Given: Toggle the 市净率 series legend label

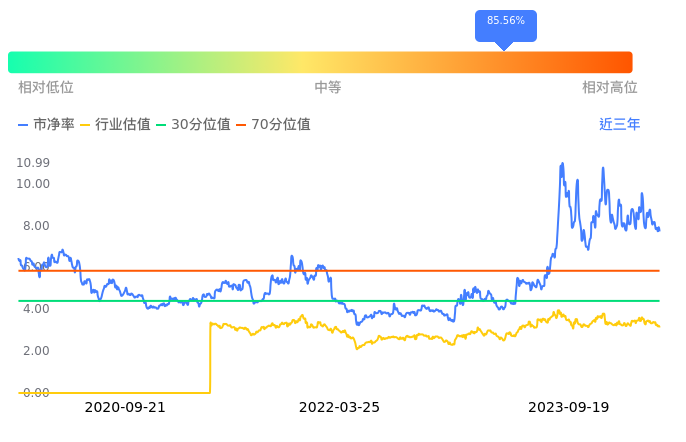Looking at the screenshot, I should pos(54,125).
